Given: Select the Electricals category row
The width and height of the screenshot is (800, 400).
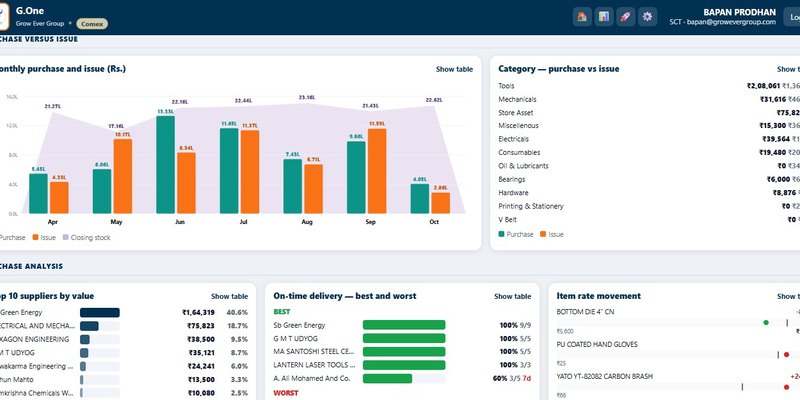Looking at the screenshot, I should click(649, 139).
